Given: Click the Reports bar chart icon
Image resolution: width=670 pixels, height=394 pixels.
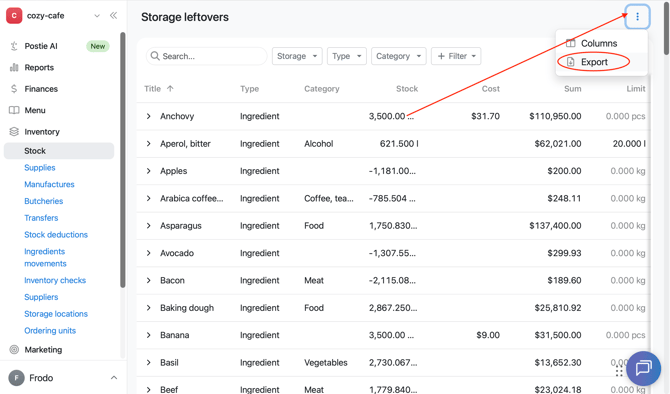Looking at the screenshot, I should [x=14, y=68].
